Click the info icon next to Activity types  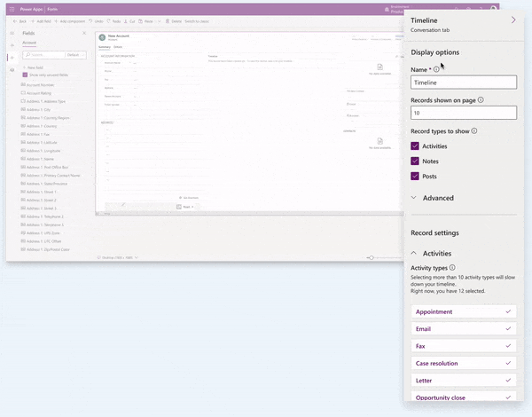pyautogui.click(x=453, y=267)
